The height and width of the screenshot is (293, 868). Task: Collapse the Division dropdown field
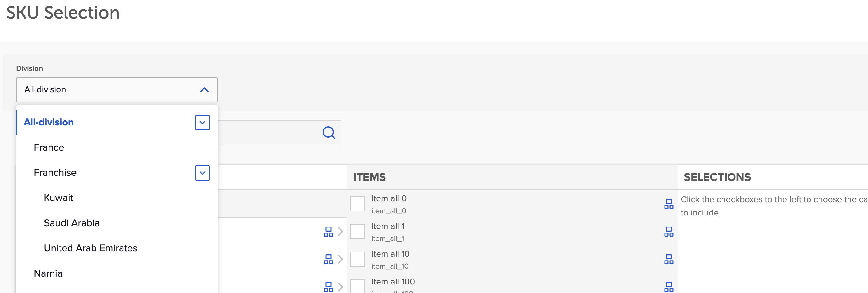click(204, 90)
